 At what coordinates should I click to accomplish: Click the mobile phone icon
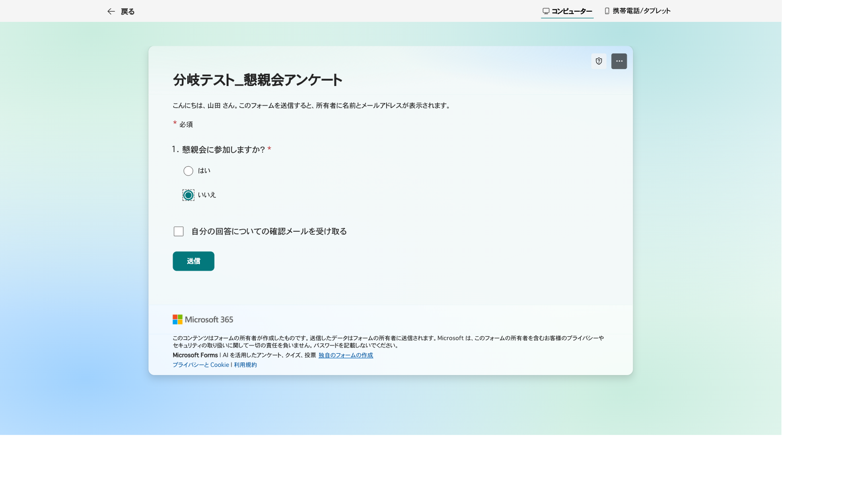point(607,11)
